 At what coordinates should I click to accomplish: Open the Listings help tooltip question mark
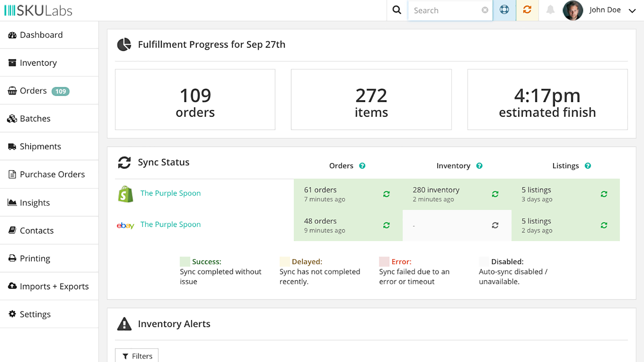[588, 165]
